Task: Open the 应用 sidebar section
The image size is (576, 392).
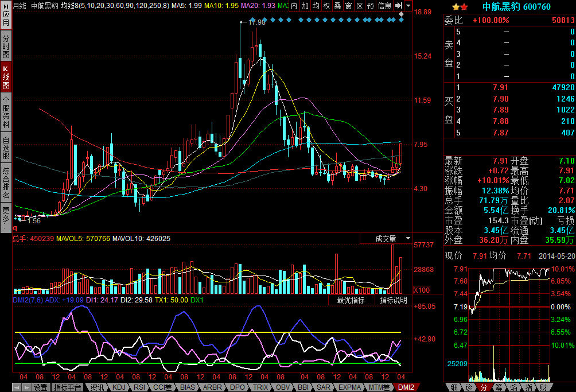Action: 6,15
